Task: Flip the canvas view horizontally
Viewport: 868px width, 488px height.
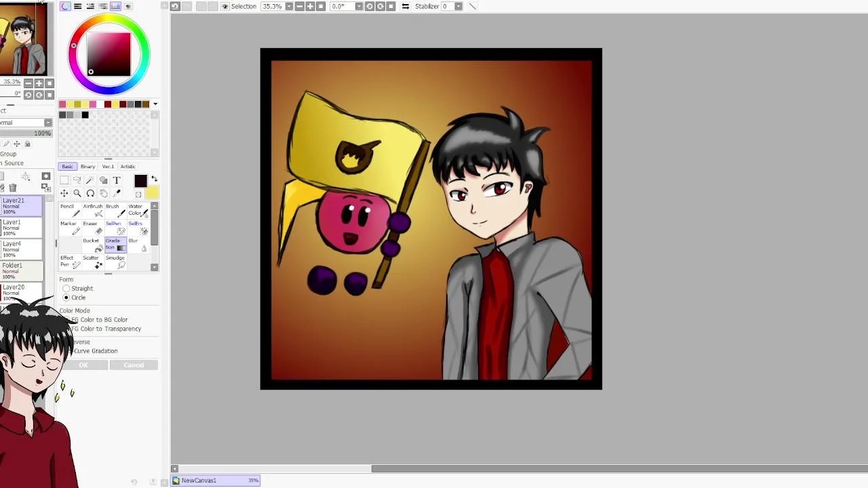Action: [x=406, y=6]
